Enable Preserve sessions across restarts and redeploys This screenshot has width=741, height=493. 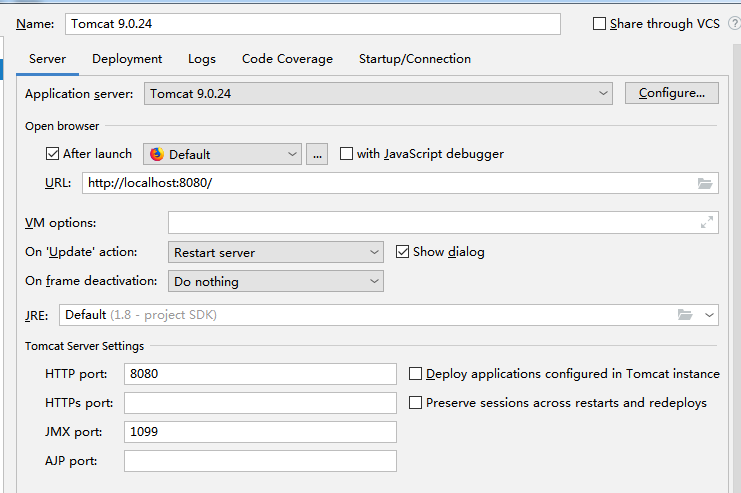point(415,403)
